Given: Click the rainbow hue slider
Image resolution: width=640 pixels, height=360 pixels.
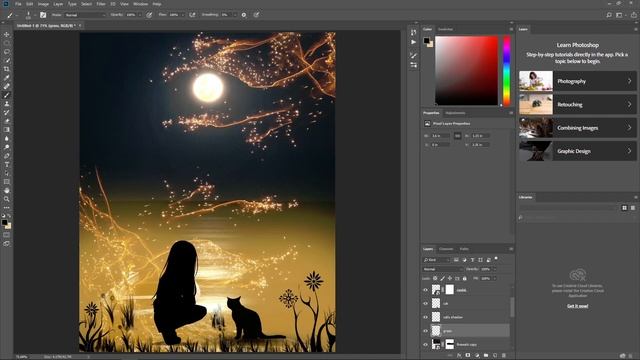Looking at the screenshot, I should coord(507,71).
